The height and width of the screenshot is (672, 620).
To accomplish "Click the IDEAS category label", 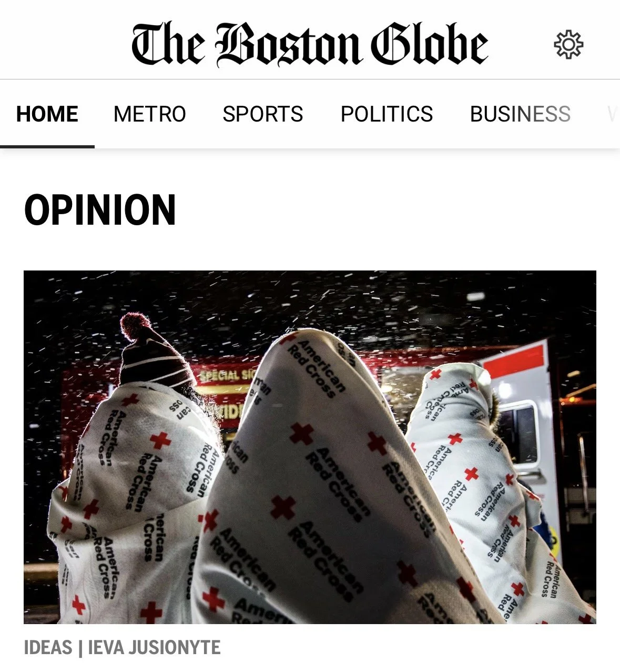I will coord(48,647).
